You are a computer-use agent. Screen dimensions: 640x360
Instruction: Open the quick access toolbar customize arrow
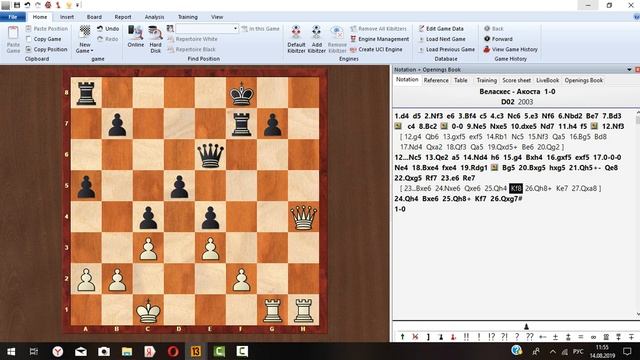pyautogui.click(x=78, y=5)
